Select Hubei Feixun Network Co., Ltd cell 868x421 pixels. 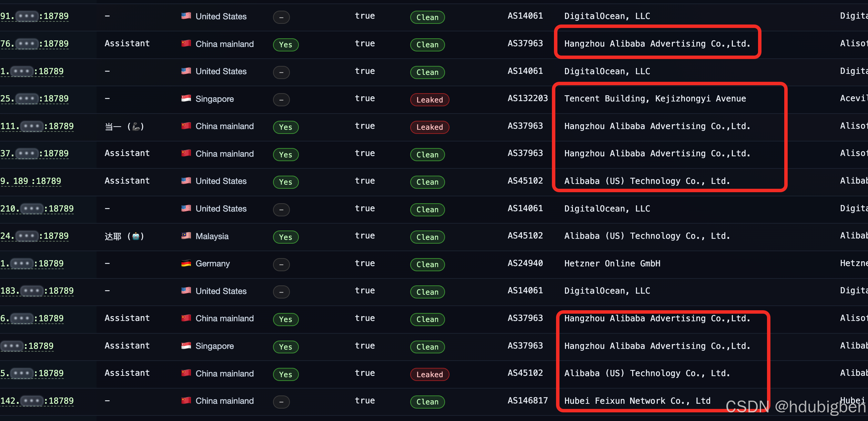click(x=637, y=401)
